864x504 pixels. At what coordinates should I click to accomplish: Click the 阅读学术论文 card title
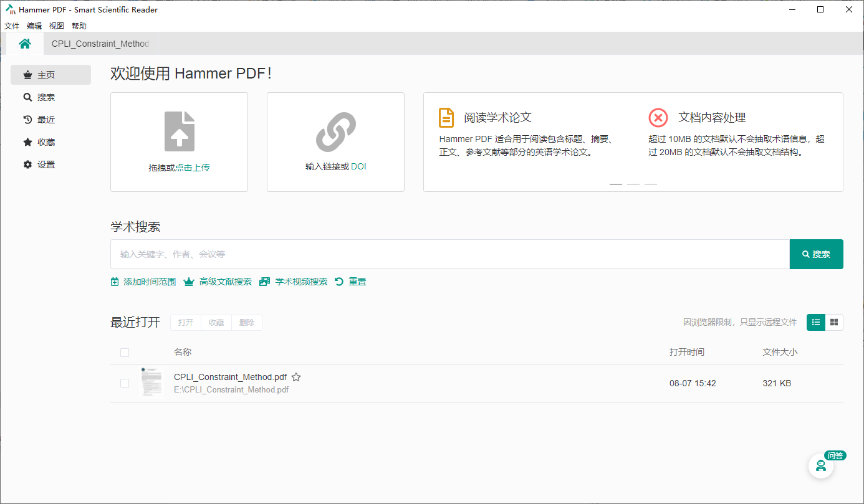(497, 118)
